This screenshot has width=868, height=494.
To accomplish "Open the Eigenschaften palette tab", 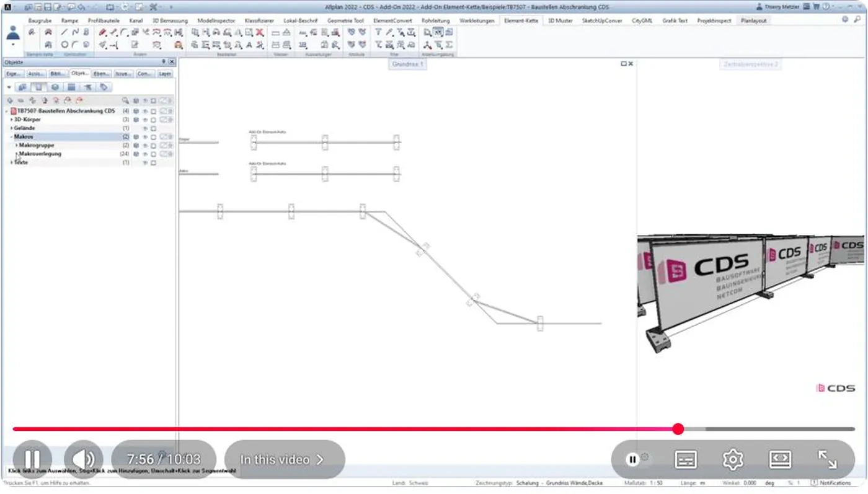I will 14,74.
